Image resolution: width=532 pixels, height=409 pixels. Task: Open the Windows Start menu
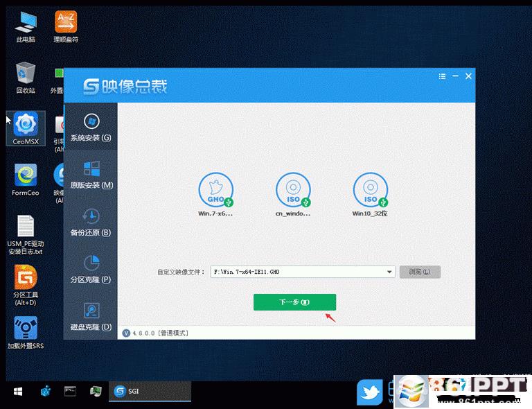click(18, 392)
